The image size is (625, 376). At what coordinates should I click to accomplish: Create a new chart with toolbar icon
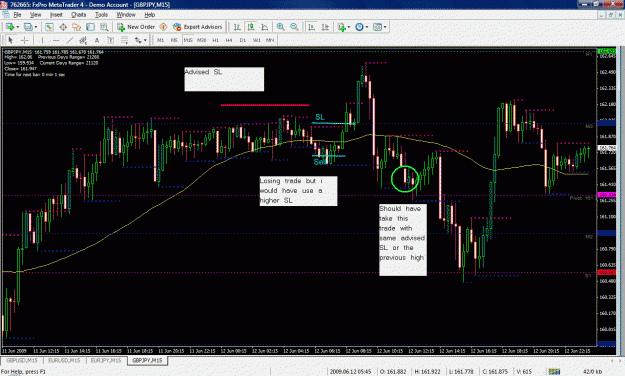pyautogui.click(x=10, y=27)
